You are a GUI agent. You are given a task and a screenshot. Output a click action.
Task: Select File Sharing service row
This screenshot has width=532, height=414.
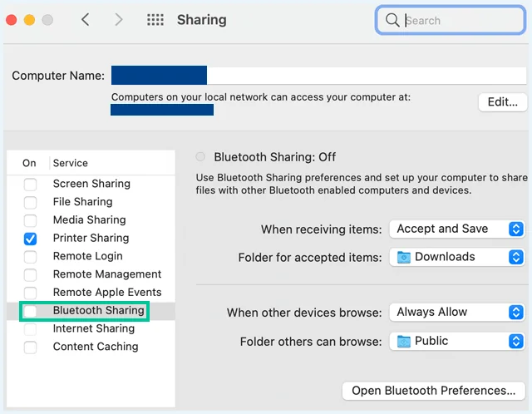click(91, 202)
